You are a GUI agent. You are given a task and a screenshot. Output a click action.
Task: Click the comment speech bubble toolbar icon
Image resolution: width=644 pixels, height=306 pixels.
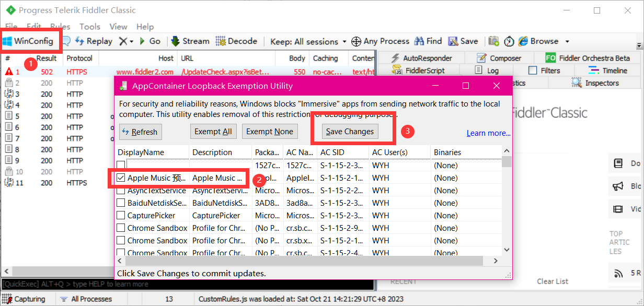(67, 41)
